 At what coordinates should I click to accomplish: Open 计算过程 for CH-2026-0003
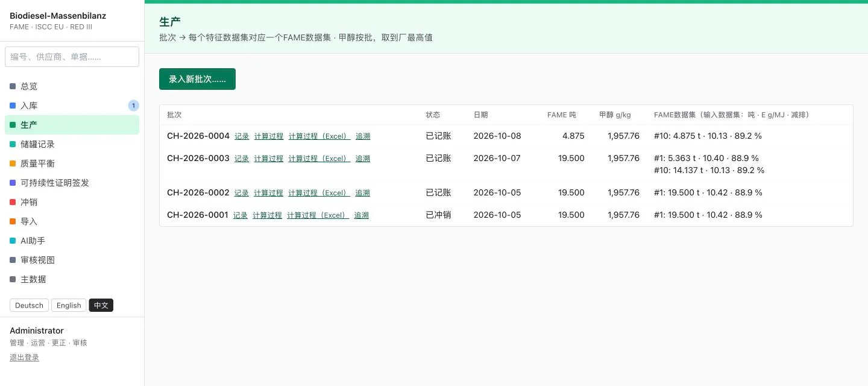pyautogui.click(x=269, y=159)
